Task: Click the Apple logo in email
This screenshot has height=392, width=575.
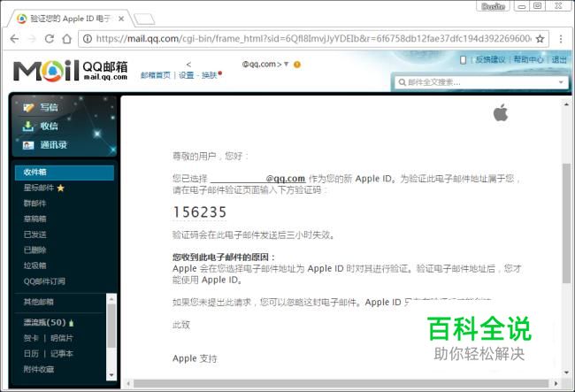Action: click(x=501, y=112)
